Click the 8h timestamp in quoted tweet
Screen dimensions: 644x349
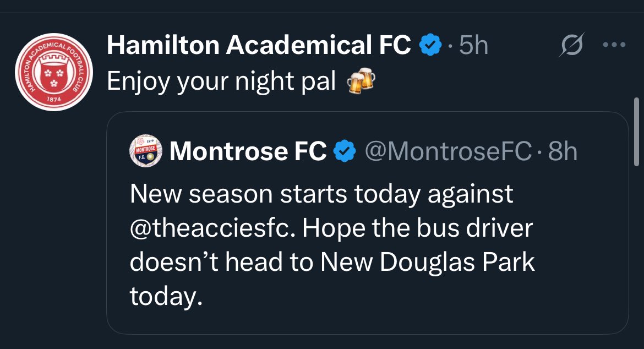pos(563,151)
